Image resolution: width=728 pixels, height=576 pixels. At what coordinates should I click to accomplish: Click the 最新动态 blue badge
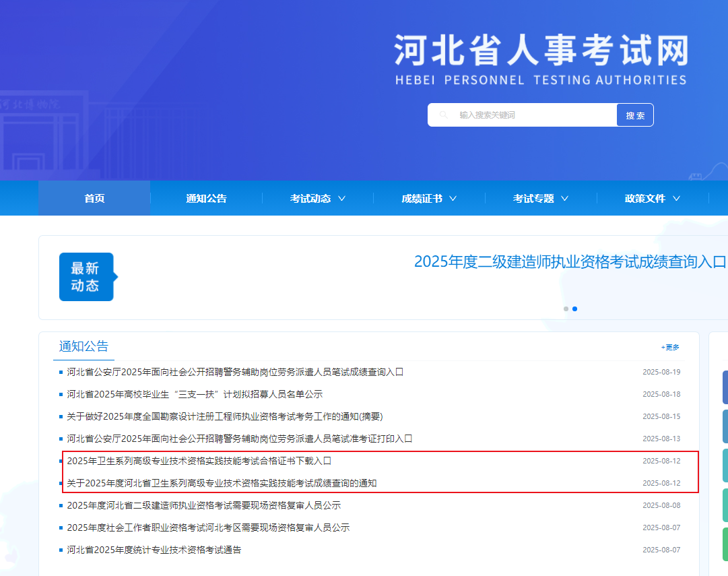pyautogui.click(x=86, y=277)
